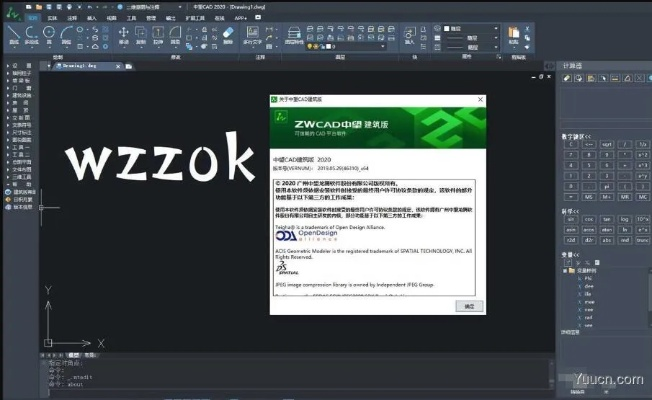The image size is (652, 400).
Task: Click Undo arrow in quick access toolbar
Action: click(90, 7)
